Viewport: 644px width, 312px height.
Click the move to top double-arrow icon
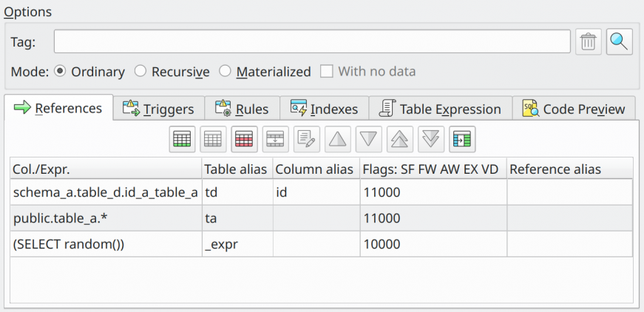(x=400, y=139)
